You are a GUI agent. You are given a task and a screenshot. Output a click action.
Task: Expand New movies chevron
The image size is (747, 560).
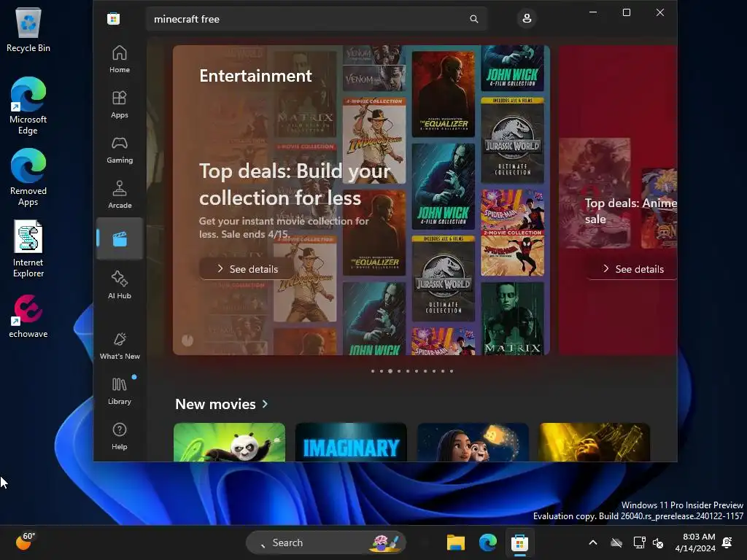[265, 404]
